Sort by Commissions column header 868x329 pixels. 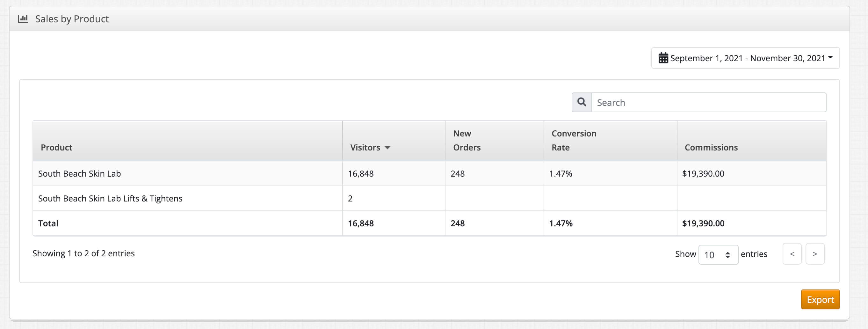coord(751,141)
